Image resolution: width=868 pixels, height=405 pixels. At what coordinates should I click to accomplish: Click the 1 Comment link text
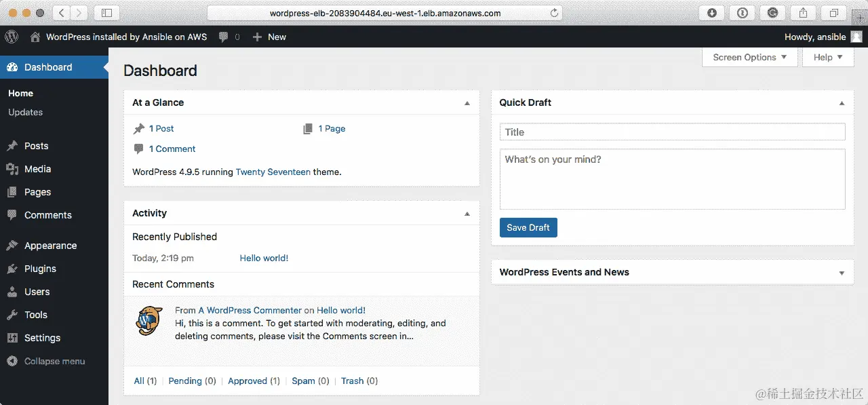tap(172, 149)
